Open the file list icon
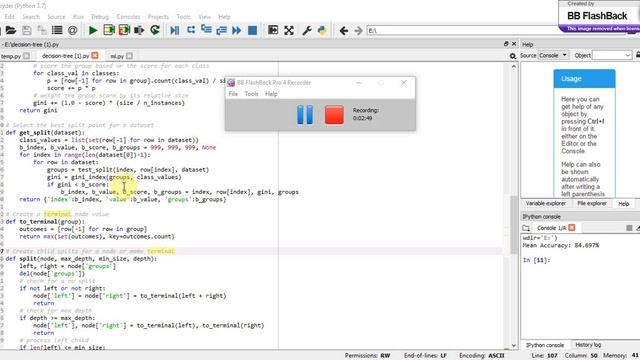Image resolution: width=640 pixels, height=360 pixels. (x=57, y=30)
